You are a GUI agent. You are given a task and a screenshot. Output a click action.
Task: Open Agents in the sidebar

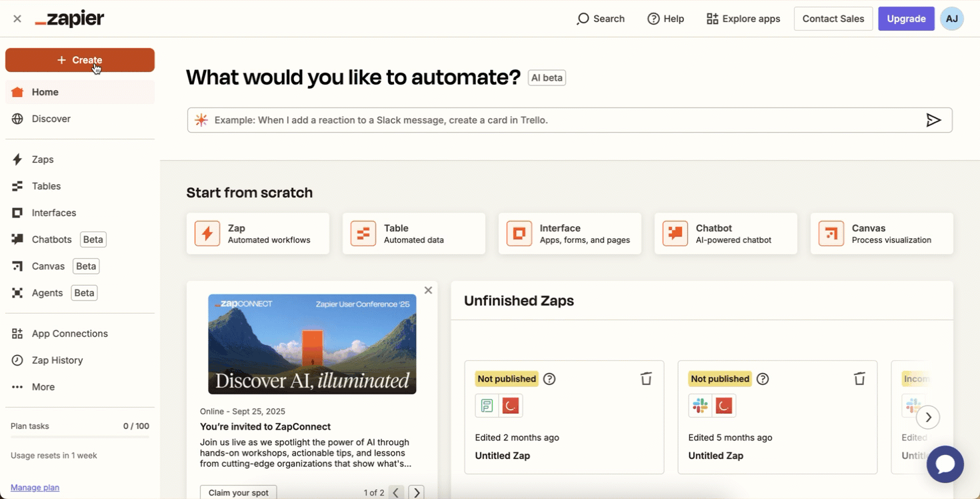tap(80, 293)
